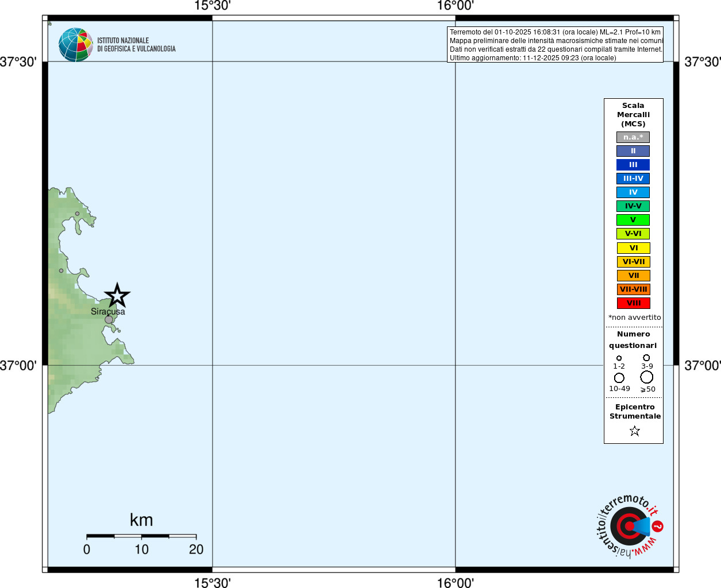Select the red VIII intensity swatch
Viewport: 721px width, 588px height.
[633, 303]
